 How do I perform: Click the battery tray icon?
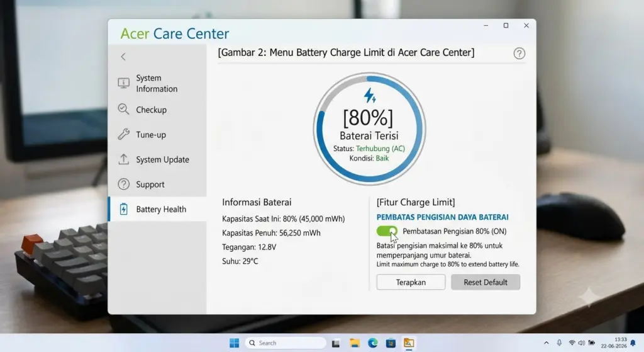(591, 343)
